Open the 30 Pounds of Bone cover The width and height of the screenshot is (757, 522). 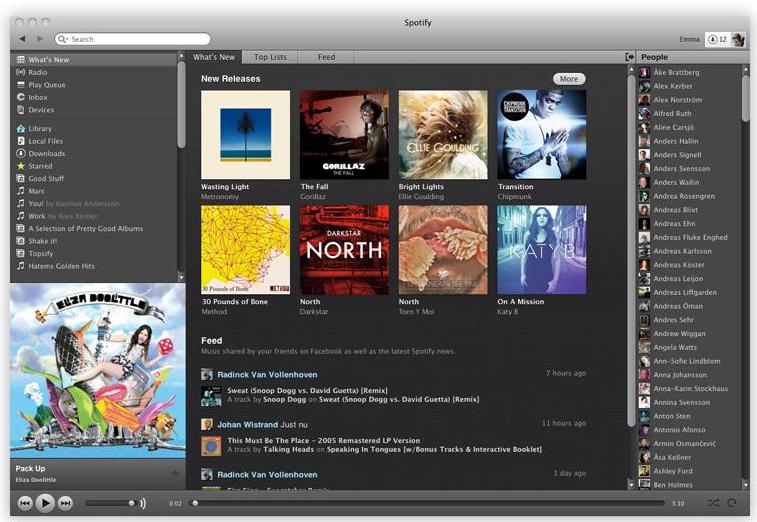[x=245, y=250]
